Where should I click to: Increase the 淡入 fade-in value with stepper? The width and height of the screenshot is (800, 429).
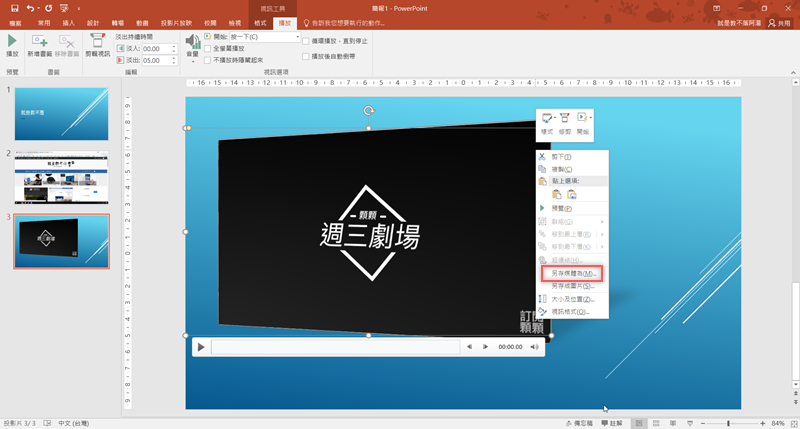pyautogui.click(x=174, y=46)
